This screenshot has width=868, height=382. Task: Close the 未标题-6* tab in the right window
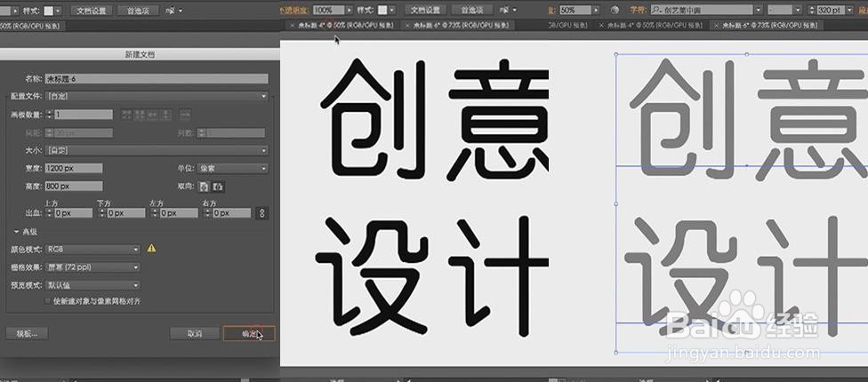pyautogui.click(x=716, y=25)
